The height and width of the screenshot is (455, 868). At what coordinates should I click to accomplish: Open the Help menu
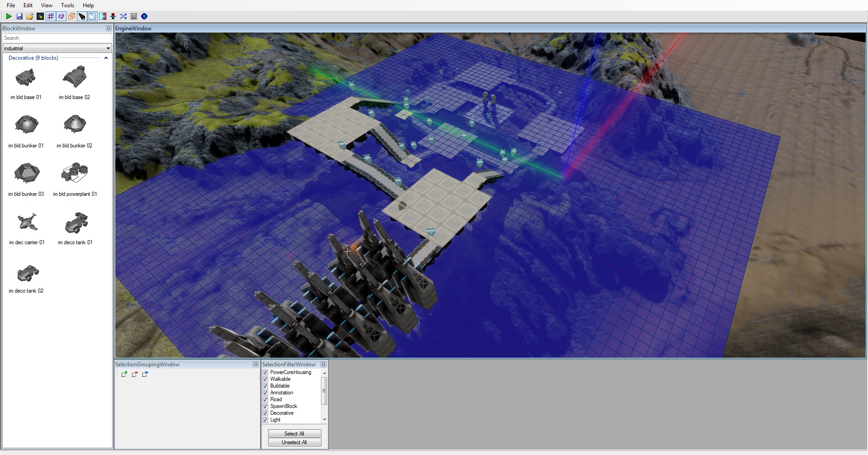(88, 5)
